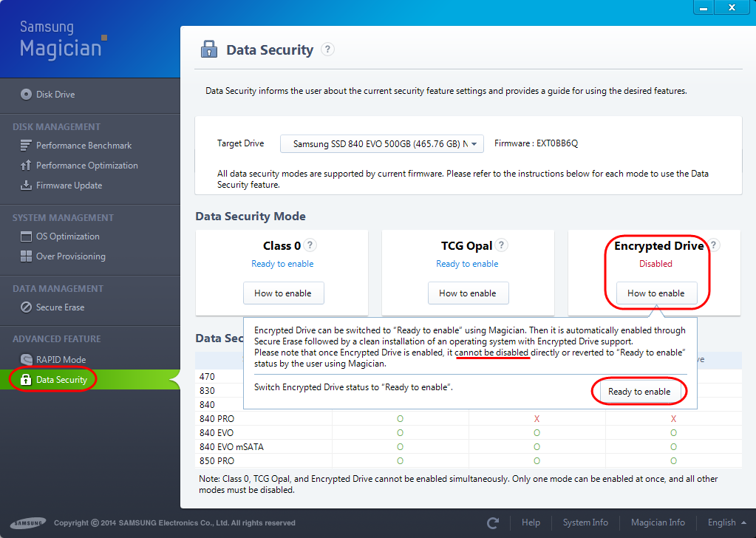Screen dimensions: 756x538
Task: Click How to enable under Class 0
Action: click(x=284, y=293)
